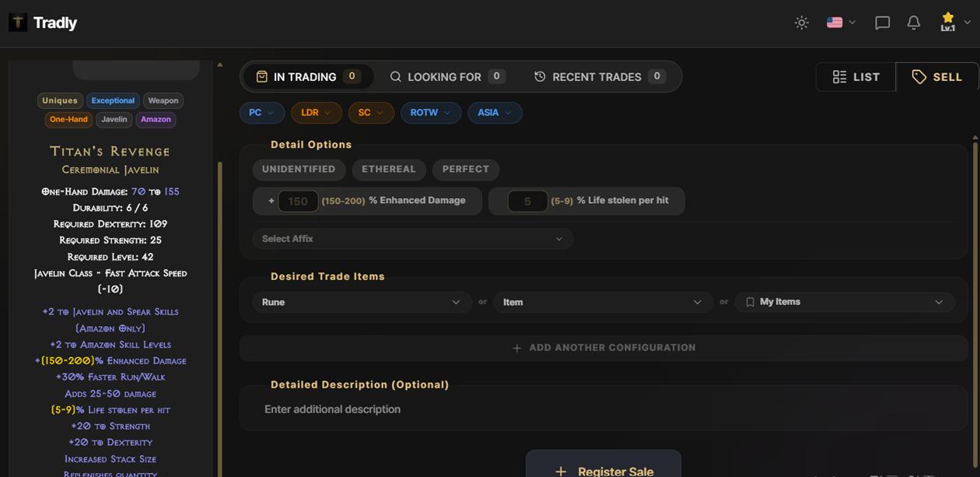Click the Exceptional tag
The height and width of the screenshot is (477, 980).
[113, 100]
